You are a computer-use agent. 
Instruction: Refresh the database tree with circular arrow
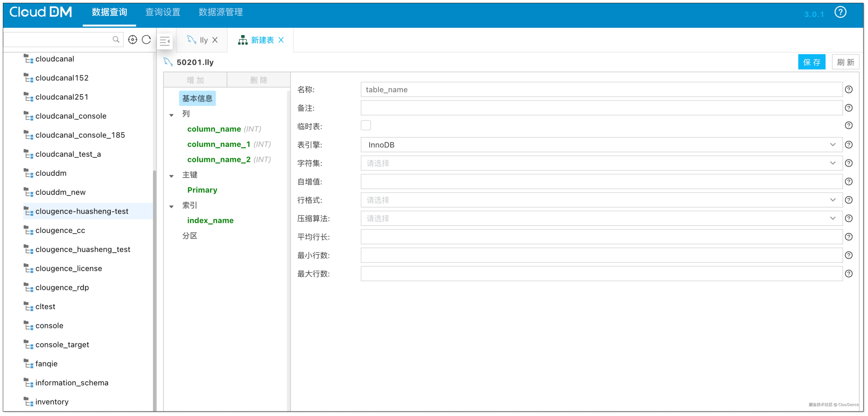coord(146,40)
